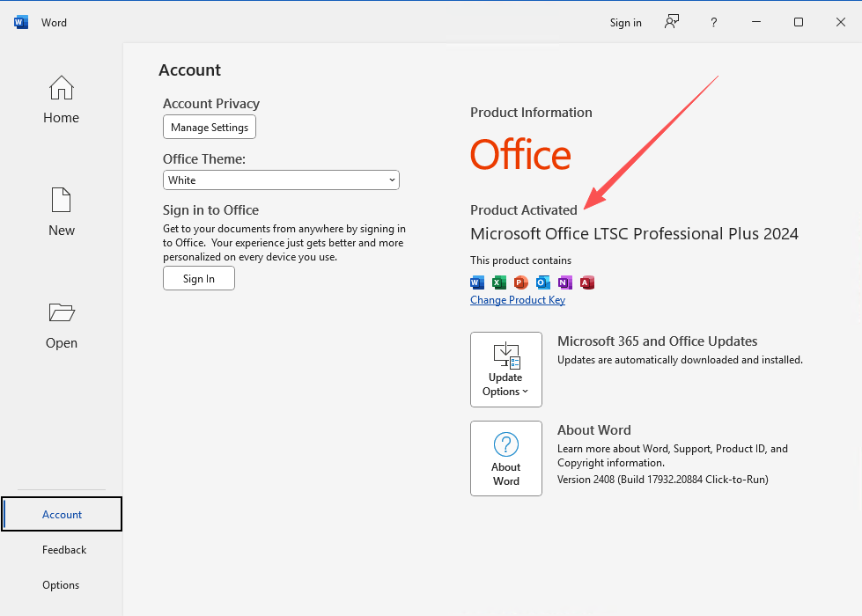Maximize the Word window

point(799,22)
